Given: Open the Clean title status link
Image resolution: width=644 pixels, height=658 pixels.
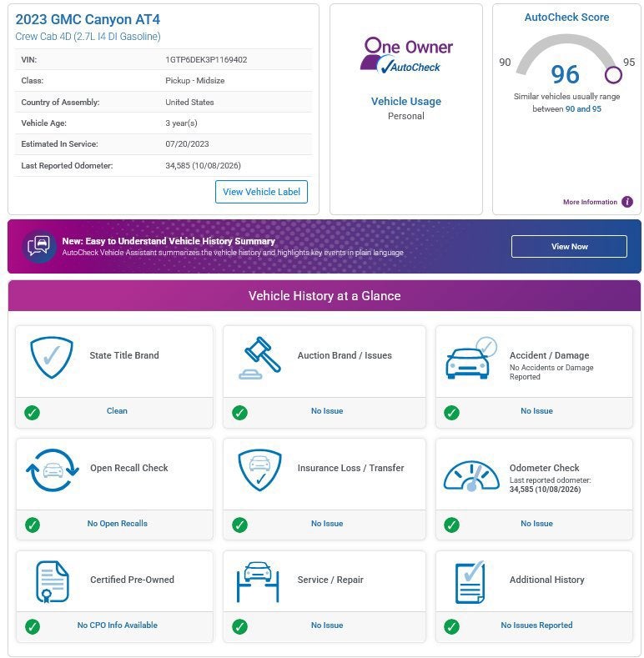Looking at the screenshot, I should coord(117,411).
